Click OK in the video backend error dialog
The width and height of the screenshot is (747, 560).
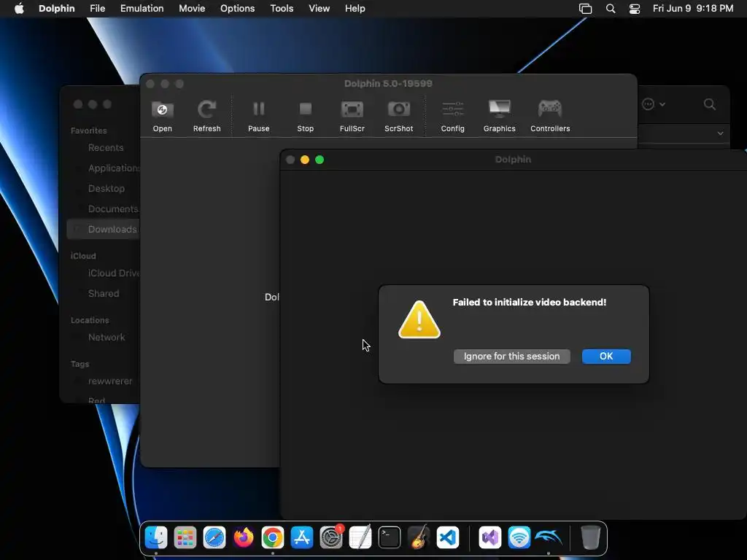click(x=606, y=356)
